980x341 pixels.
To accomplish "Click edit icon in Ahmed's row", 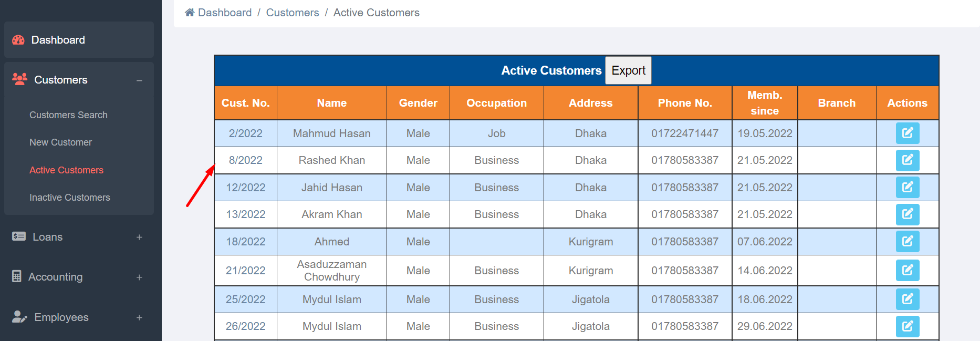I will (907, 241).
